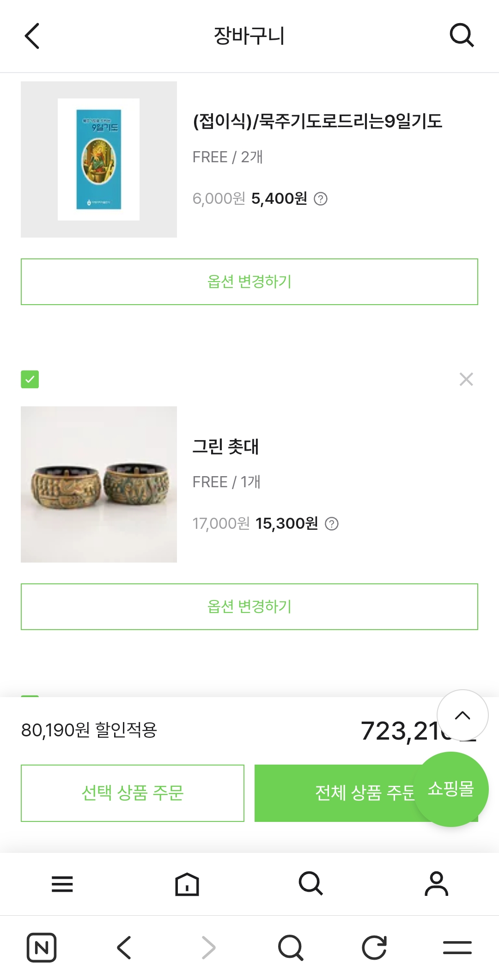This screenshot has width=499, height=980.
Task: Tap the green 쇼핑몰 floating button
Action: click(x=451, y=789)
